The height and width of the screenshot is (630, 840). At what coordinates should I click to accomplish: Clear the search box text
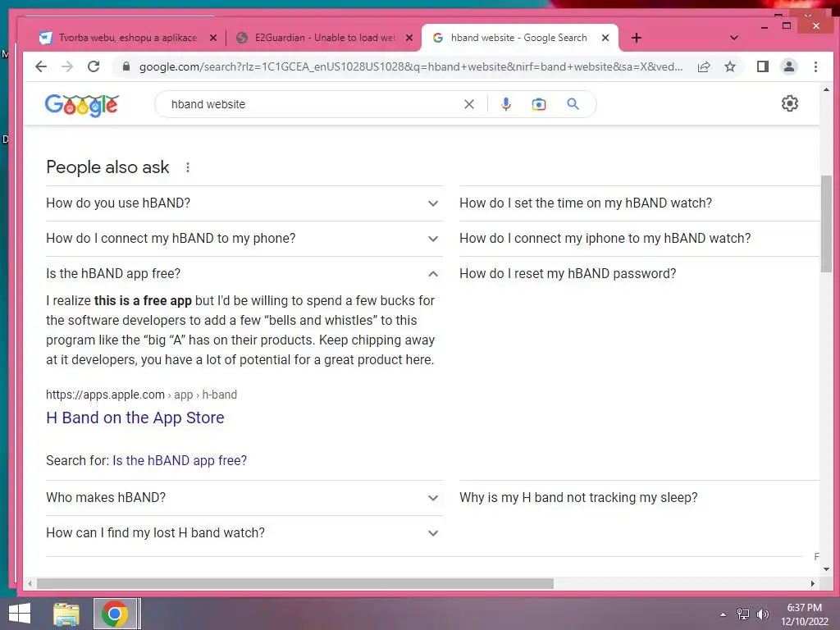468,104
